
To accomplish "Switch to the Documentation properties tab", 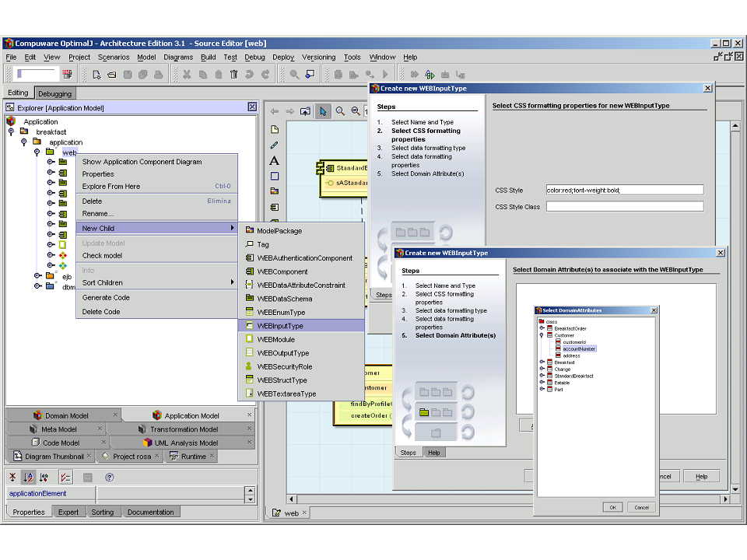I will coord(150,513).
